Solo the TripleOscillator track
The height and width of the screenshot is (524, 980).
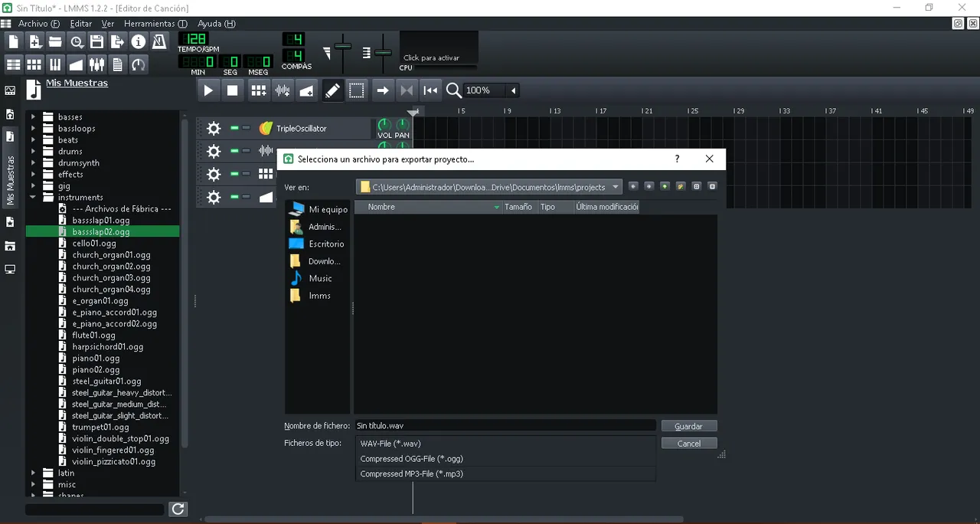(x=246, y=128)
